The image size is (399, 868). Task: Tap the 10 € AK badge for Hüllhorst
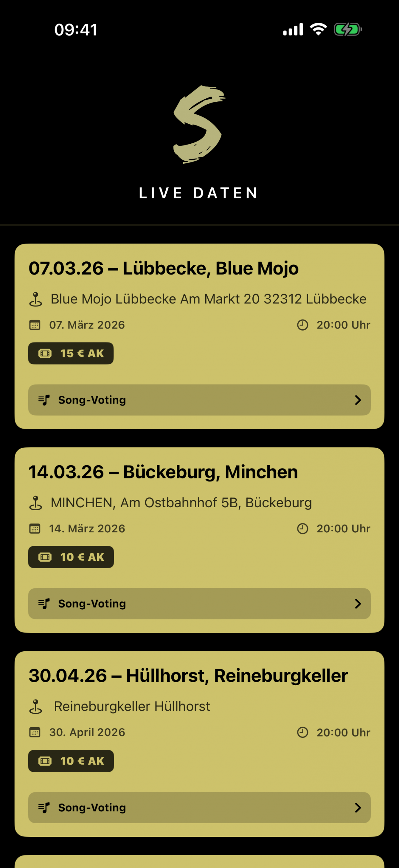pyautogui.click(x=71, y=761)
